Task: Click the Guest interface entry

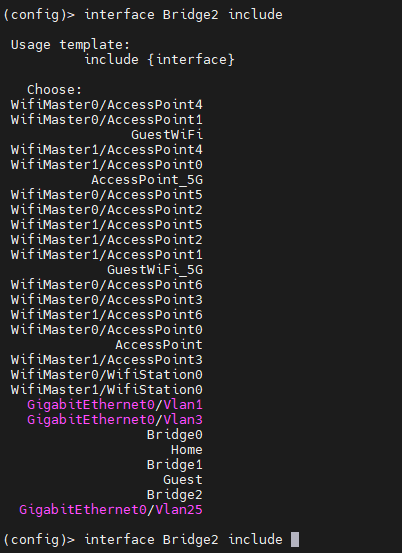Action: (183, 480)
